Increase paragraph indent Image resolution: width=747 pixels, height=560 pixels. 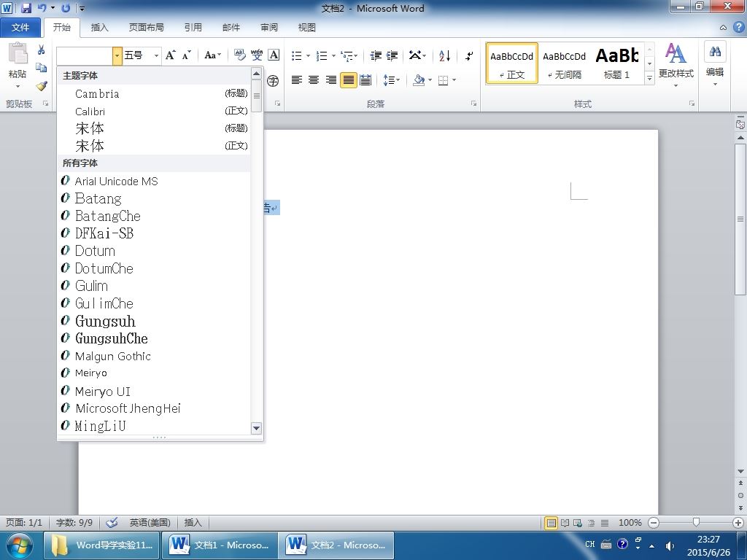pos(392,55)
